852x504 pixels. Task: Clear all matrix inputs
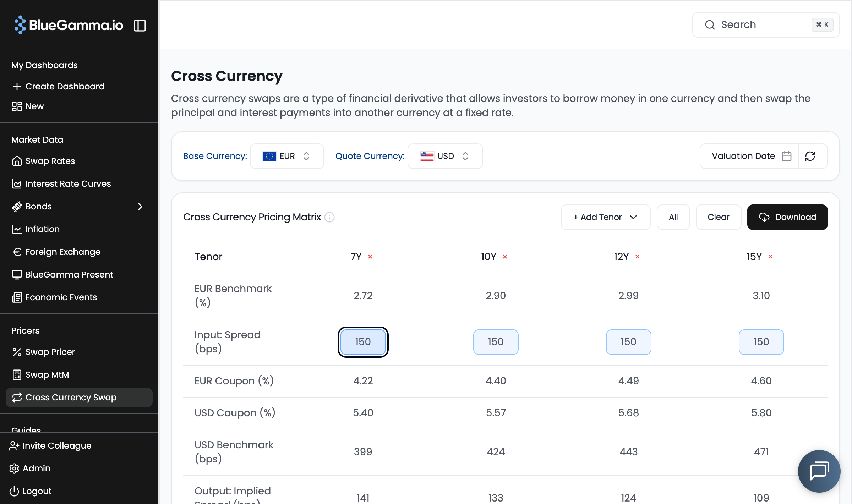tap(718, 217)
